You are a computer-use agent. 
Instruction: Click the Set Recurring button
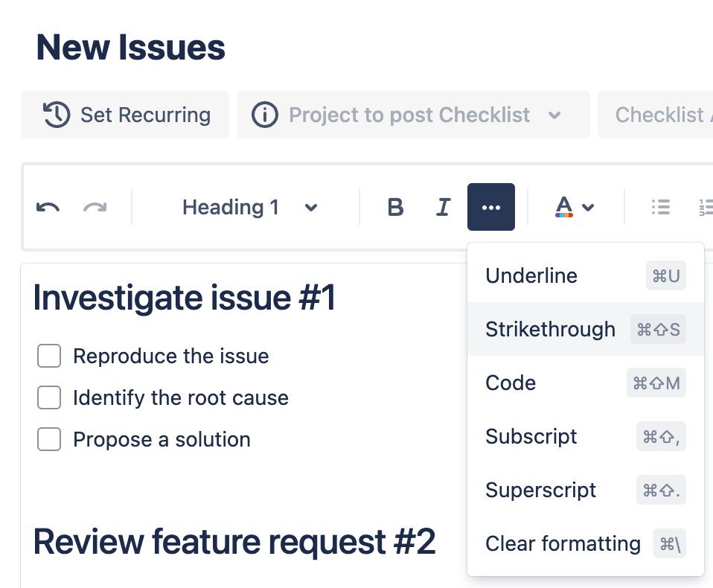tap(125, 115)
